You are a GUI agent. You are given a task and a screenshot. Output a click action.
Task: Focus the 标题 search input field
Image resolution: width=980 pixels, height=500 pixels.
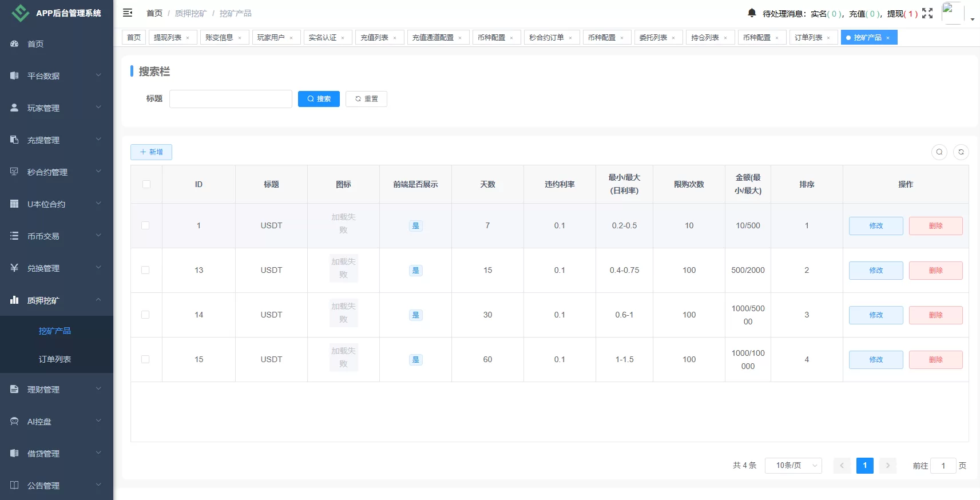pos(231,99)
